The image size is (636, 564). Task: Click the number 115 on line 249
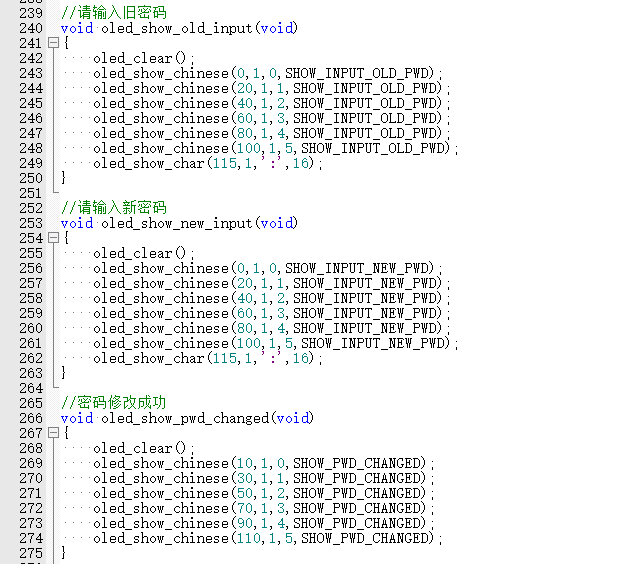tap(225, 163)
